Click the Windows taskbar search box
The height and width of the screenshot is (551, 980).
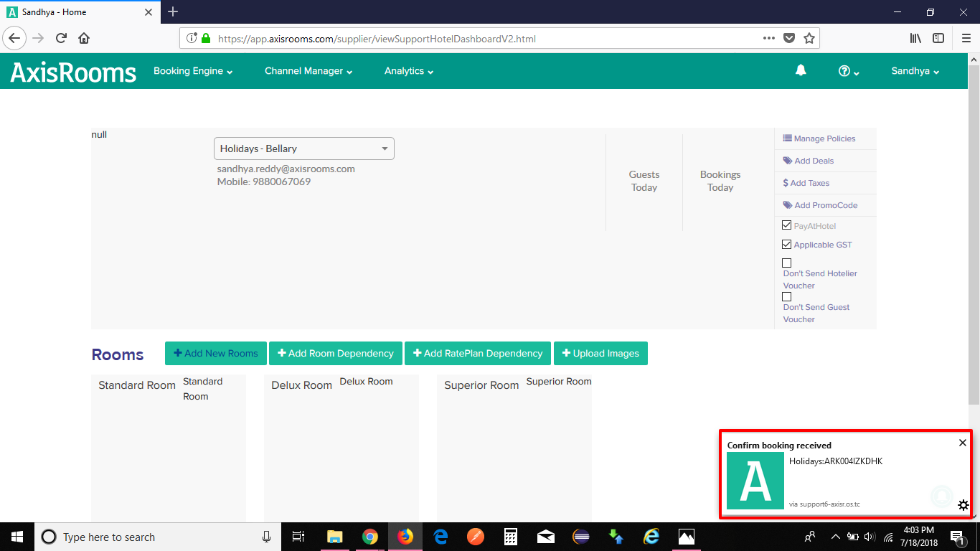(x=156, y=537)
